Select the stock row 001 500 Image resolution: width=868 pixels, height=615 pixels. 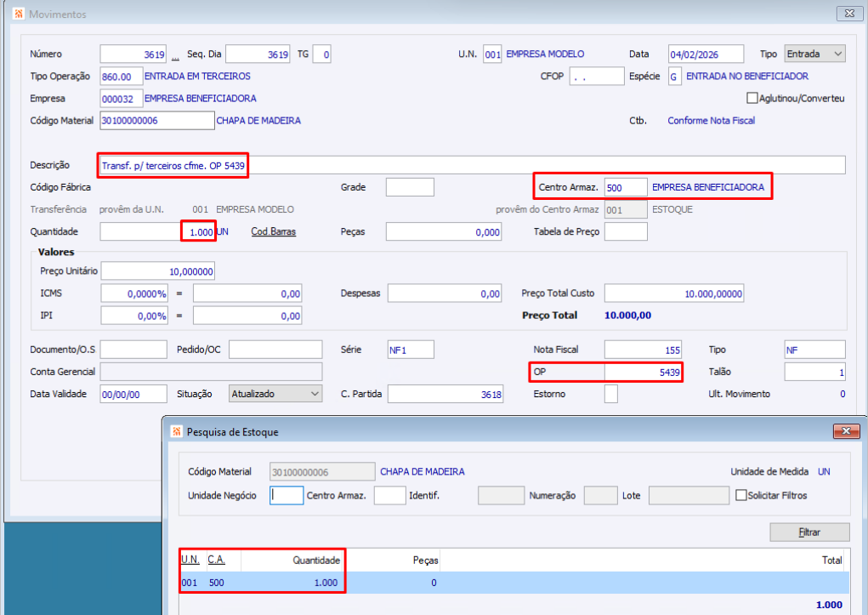coord(514,583)
